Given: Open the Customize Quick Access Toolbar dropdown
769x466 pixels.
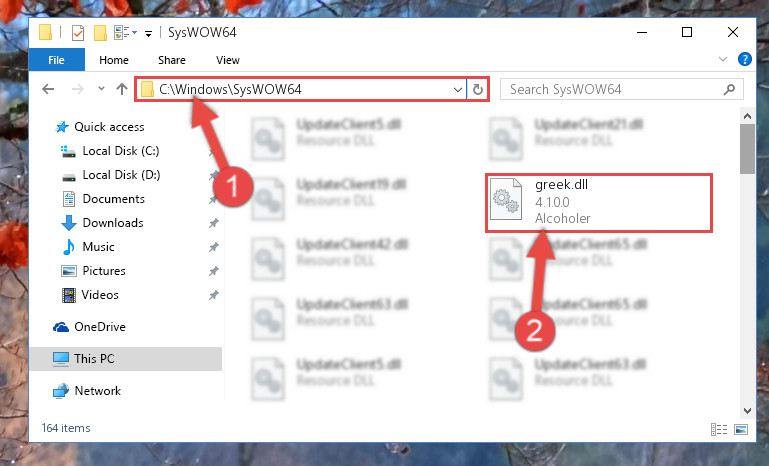Looking at the screenshot, I should (x=148, y=33).
